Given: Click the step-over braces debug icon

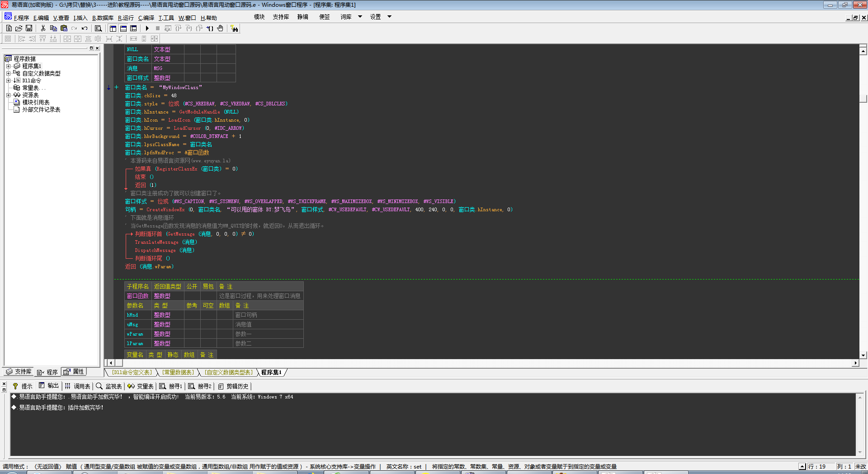Looking at the screenshot, I should click(179, 28).
